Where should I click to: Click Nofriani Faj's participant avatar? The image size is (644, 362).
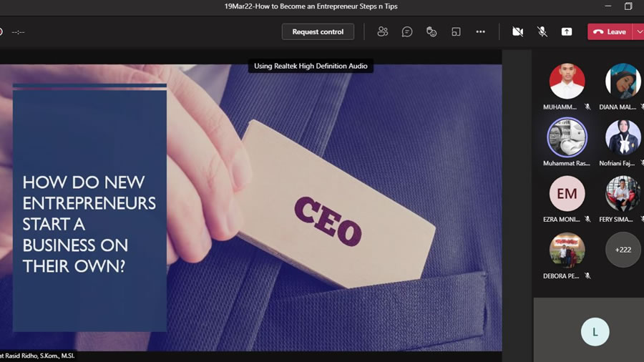[623, 137]
